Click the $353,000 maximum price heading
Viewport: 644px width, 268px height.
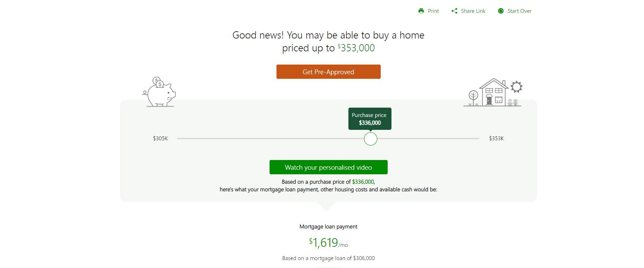tap(356, 48)
